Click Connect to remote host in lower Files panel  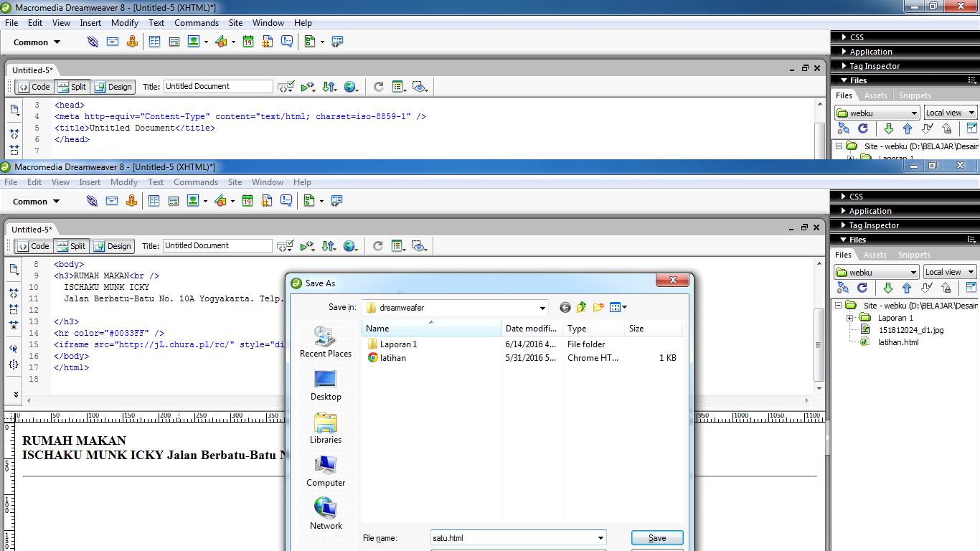tap(843, 288)
